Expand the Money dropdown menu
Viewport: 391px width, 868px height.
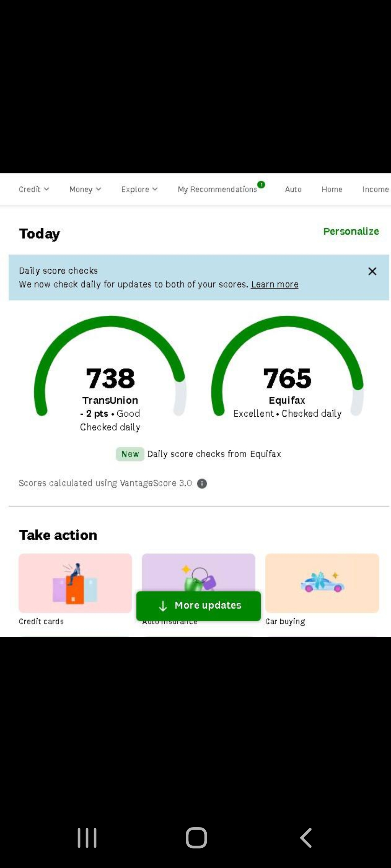tap(85, 189)
